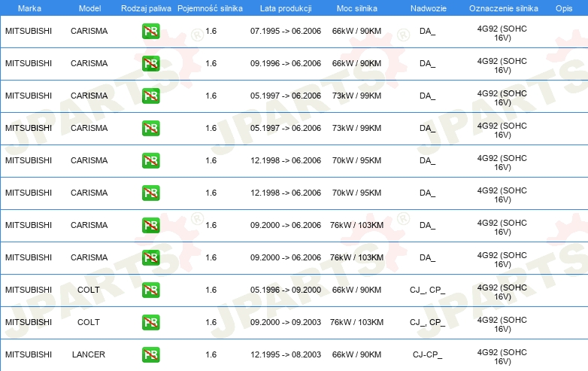588x371 pixels.
Task: Click the Pojemność silnika column header
Action: [210, 8]
